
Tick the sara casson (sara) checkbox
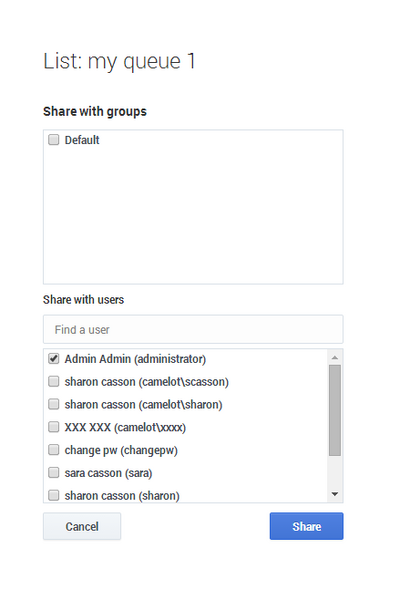(x=54, y=473)
